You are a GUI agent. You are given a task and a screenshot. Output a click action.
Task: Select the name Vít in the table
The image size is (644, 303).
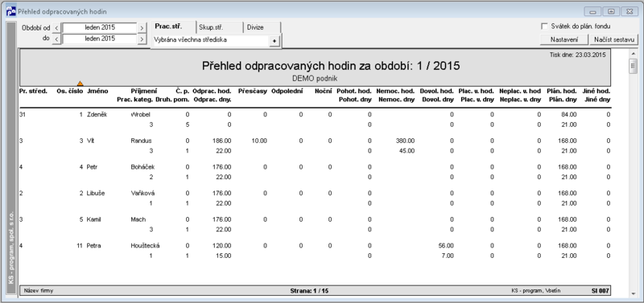click(90, 141)
